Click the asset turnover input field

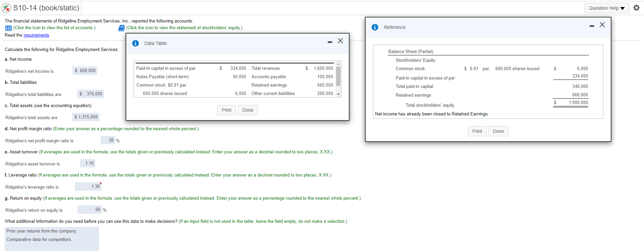(88, 163)
